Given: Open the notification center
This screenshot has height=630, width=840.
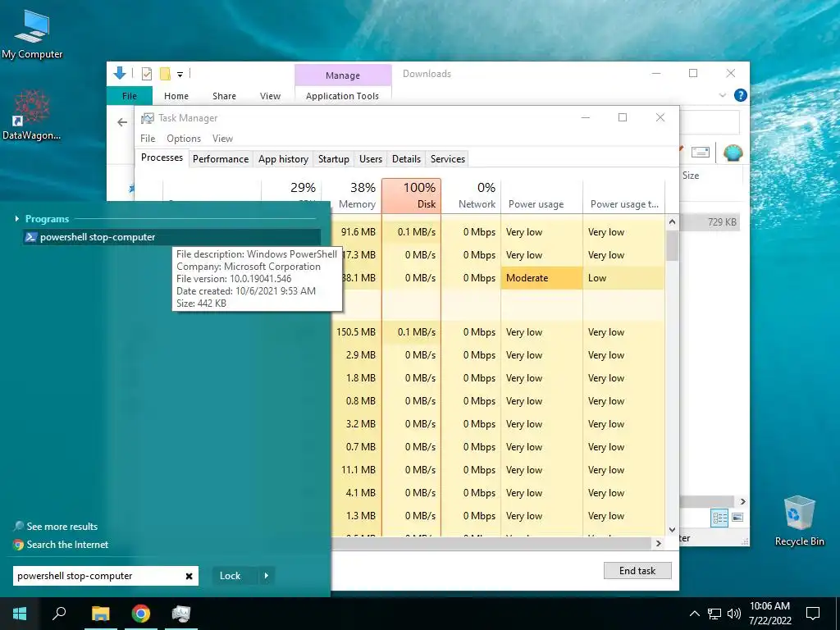Looking at the screenshot, I should coord(813,614).
